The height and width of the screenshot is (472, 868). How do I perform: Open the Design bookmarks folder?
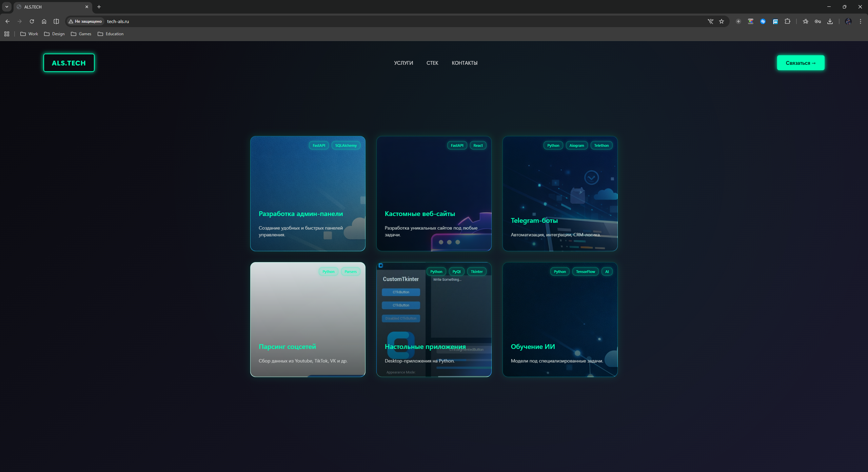click(54, 34)
